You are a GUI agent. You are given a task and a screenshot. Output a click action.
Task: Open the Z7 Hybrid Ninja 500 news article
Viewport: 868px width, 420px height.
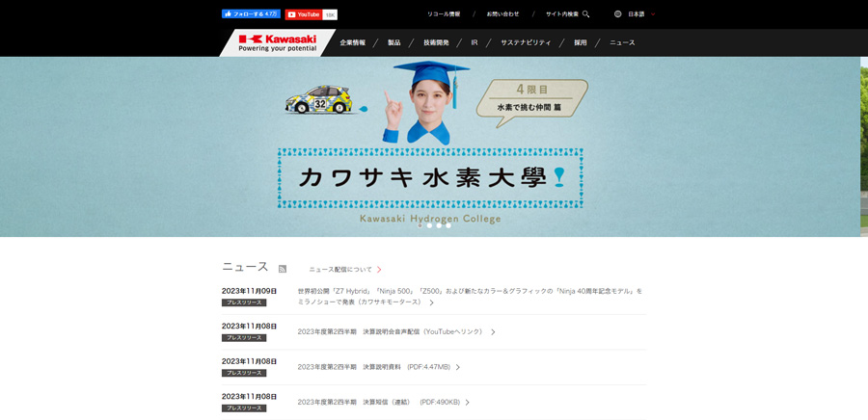point(470,296)
